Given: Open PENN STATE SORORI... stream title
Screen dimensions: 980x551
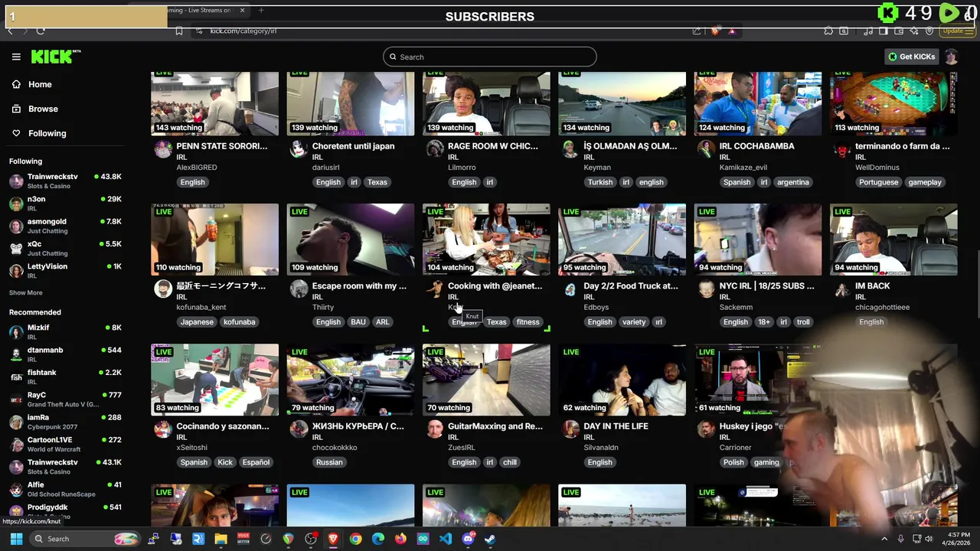Looking at the screenshot, I should pyautogui.click(x=222, y=145).
